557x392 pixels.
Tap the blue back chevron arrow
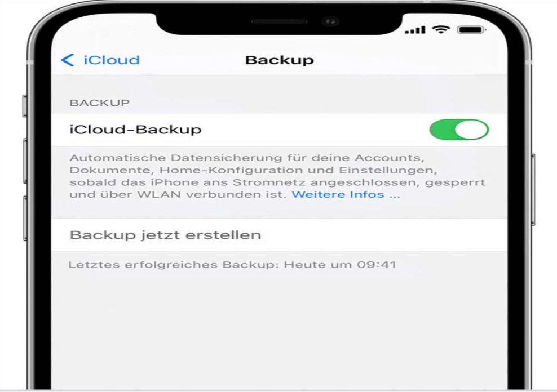click(x=68, y=60)
